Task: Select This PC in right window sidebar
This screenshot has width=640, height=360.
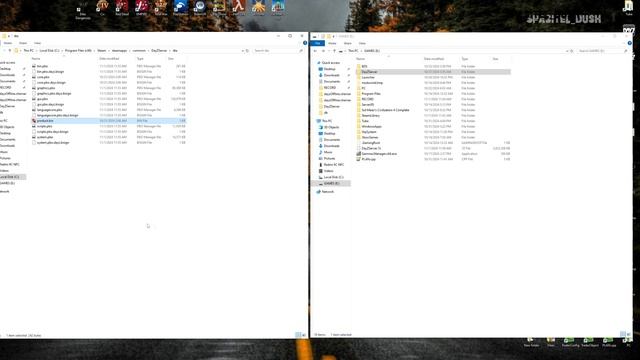Action: tap(327, 121)
